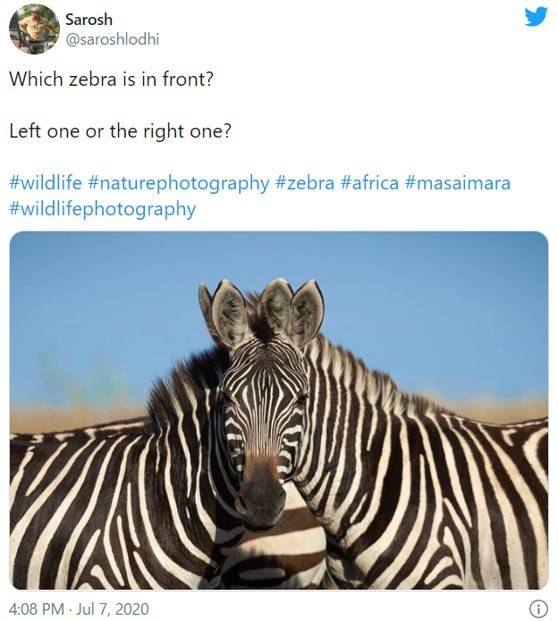Click the Twitter bird logo
This screenshot has width=558, height=621.
click(x=536, y=17)
